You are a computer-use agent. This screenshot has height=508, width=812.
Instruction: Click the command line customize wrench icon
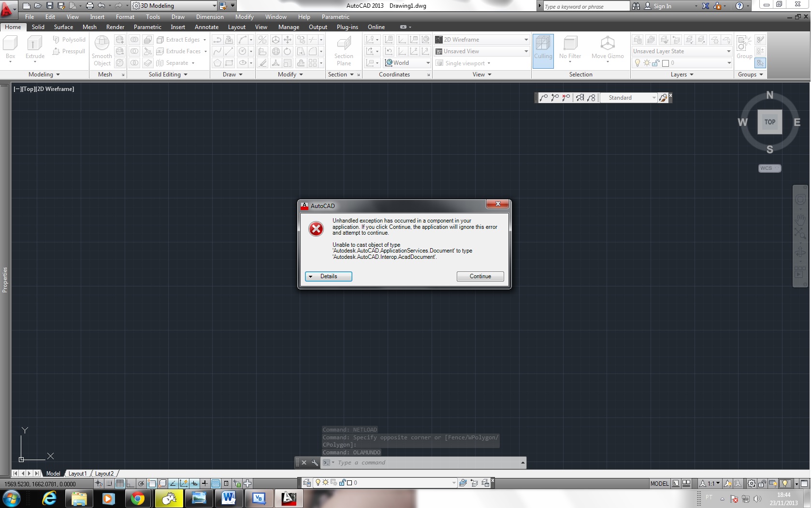click(315, 463)
